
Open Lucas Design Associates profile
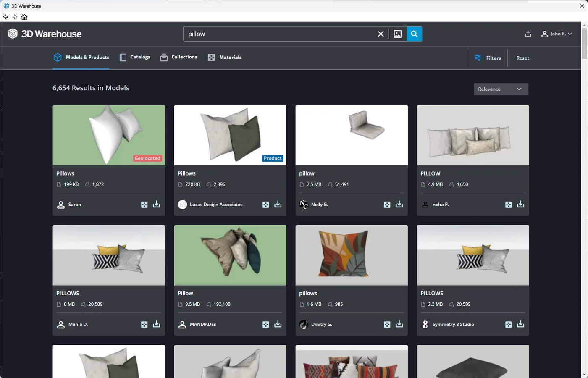[x=210, y=204]
